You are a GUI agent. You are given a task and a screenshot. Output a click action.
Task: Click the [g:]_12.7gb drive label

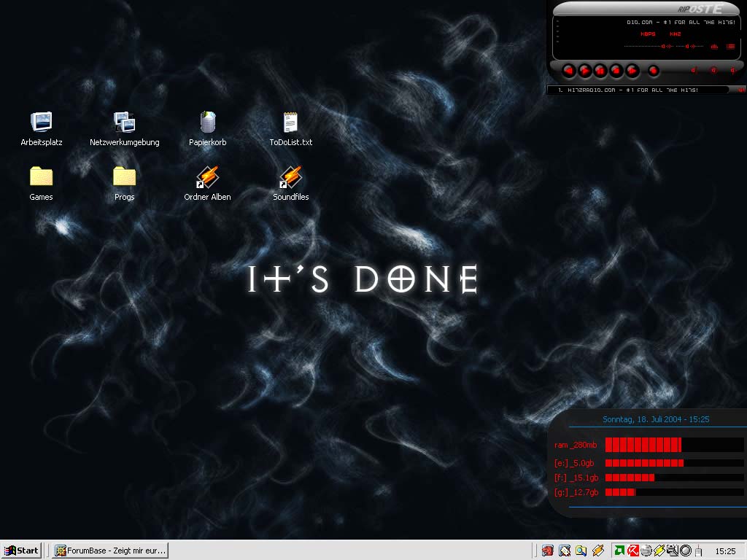pyautogui.click(x=576, y=492)
